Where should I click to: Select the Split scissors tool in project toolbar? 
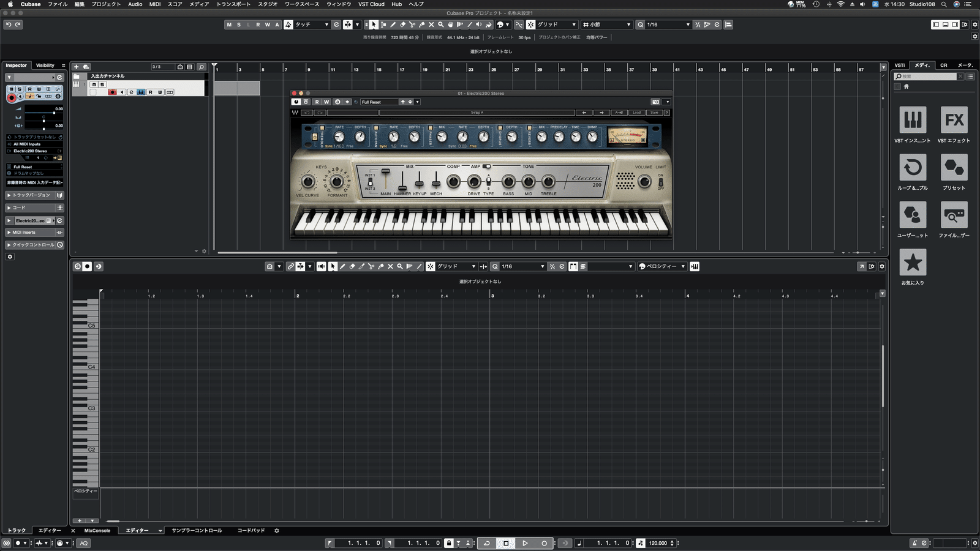coord(412,24)
